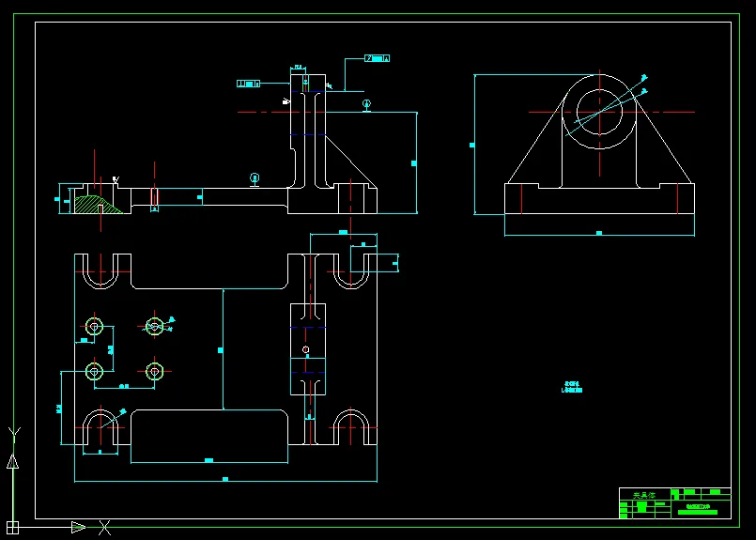
Task: Select the horizontal dimension between the lower bolt holes
Action: [x=124, y=386]
